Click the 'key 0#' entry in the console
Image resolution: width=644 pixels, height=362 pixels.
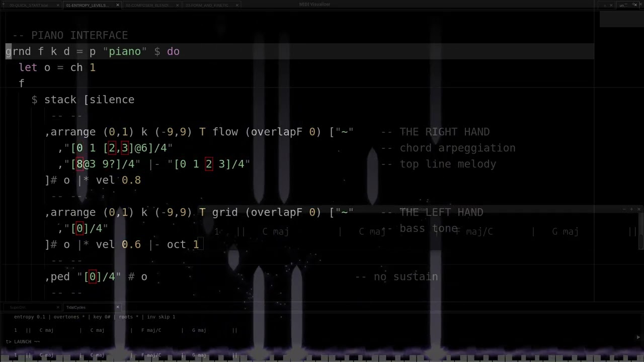tap(102, 317)
